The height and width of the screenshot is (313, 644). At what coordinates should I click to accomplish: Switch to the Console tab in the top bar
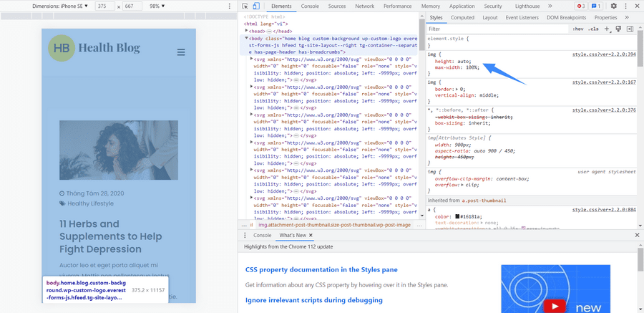point(310,6)
